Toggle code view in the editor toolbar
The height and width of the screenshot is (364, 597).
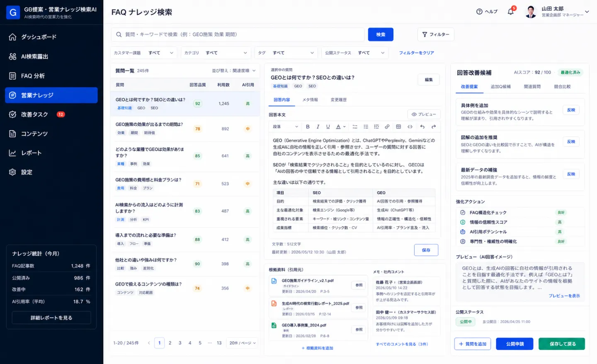[x=410, y=127]
